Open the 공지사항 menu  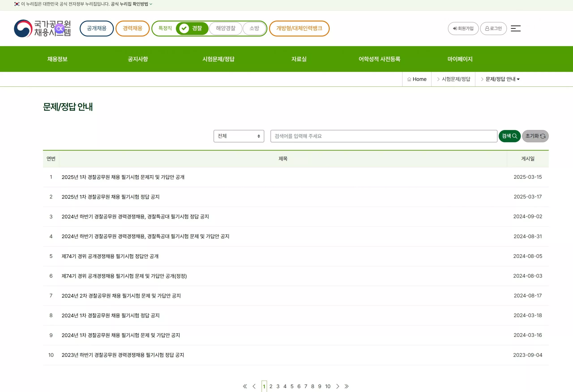(138, 59)
